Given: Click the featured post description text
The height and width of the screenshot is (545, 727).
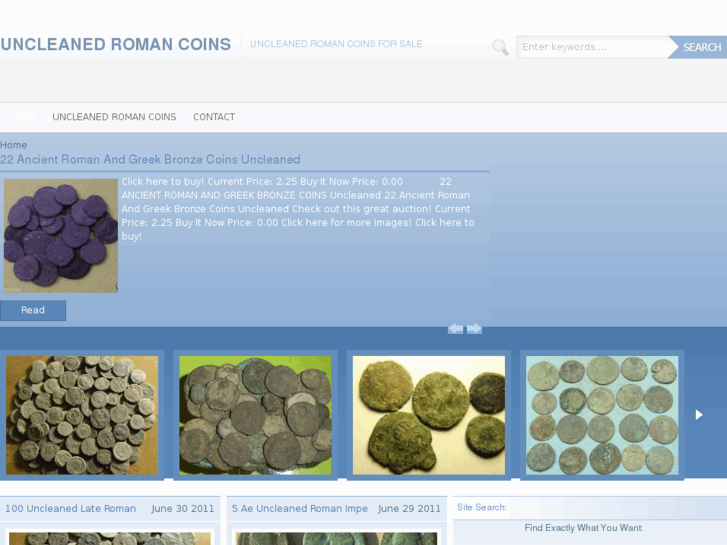Looking at the screenshot, I should pos(298,209).
